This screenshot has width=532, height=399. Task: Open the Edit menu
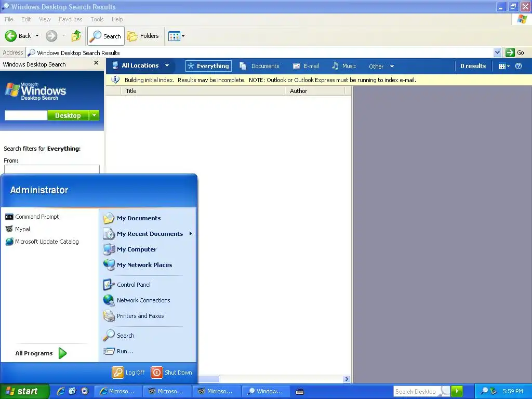[x=26, y=19]
